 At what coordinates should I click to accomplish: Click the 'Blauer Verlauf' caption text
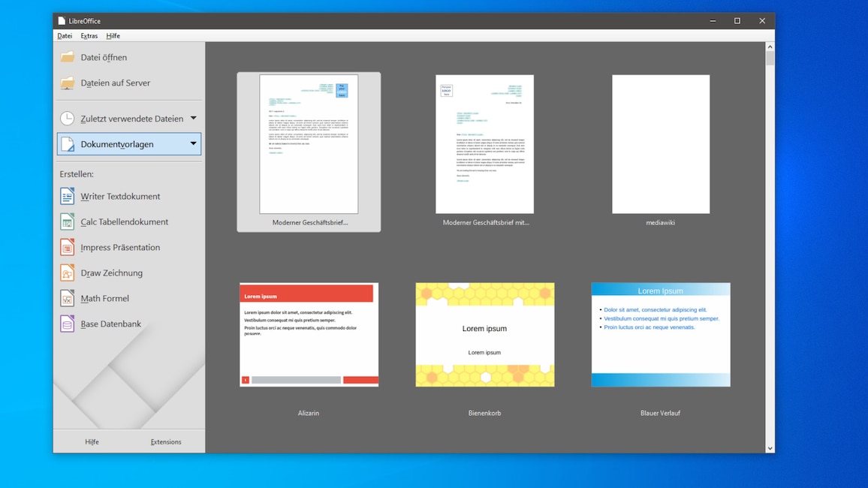[661, 413]
